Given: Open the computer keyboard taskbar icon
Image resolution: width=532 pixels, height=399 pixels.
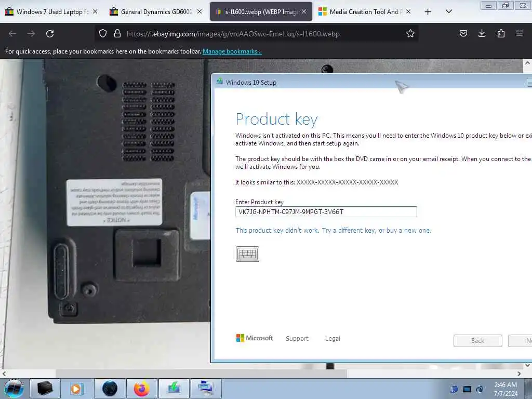Looking at the screenshot, I should 206,389.
